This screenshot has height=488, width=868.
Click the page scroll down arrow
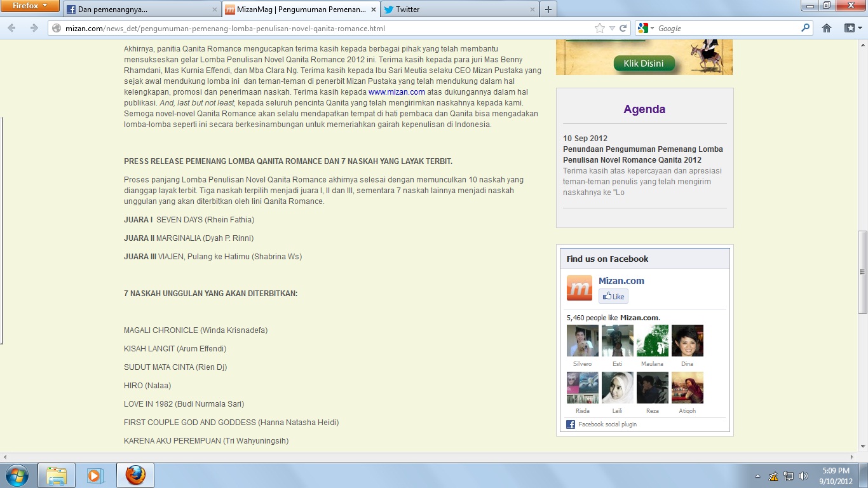tap(862, 447)
